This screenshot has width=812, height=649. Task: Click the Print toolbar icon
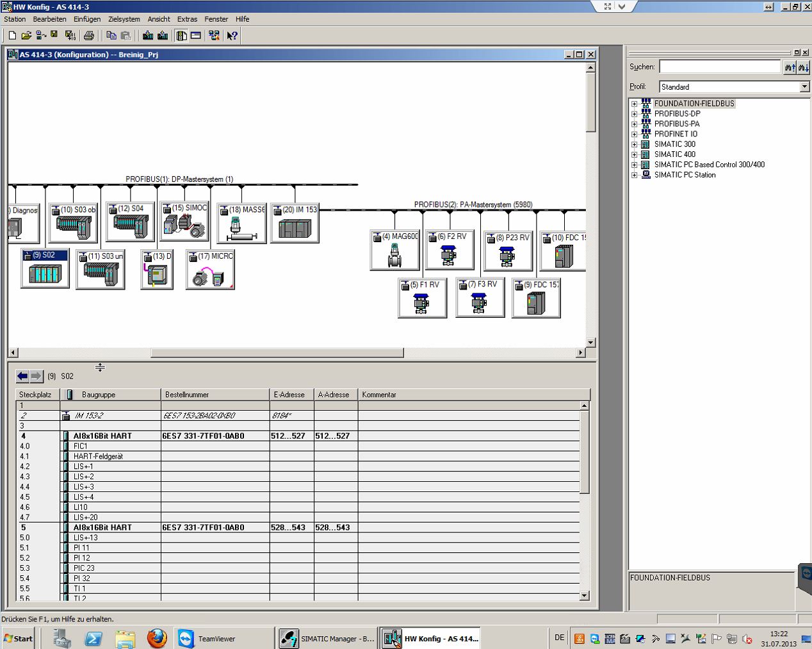(x=89, y=36)
